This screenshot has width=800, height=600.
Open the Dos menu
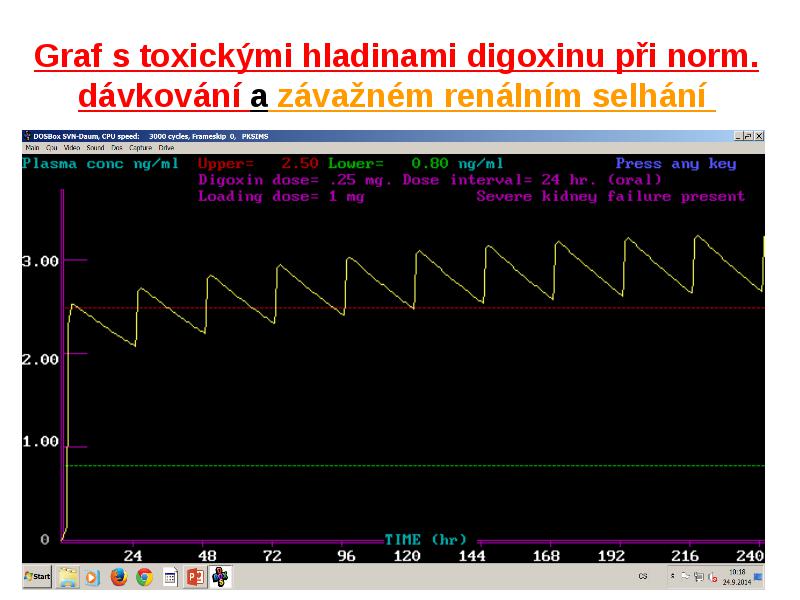[x=117, y=148]
